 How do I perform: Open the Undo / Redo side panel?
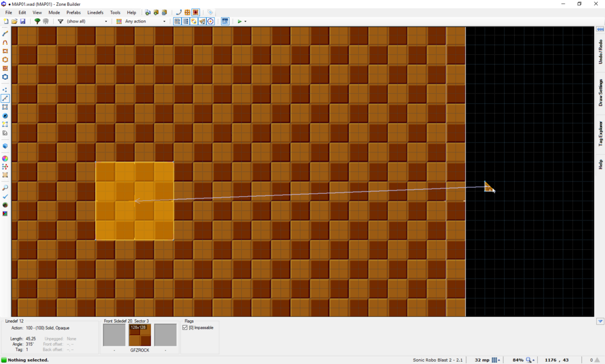[x=600, y=51]
